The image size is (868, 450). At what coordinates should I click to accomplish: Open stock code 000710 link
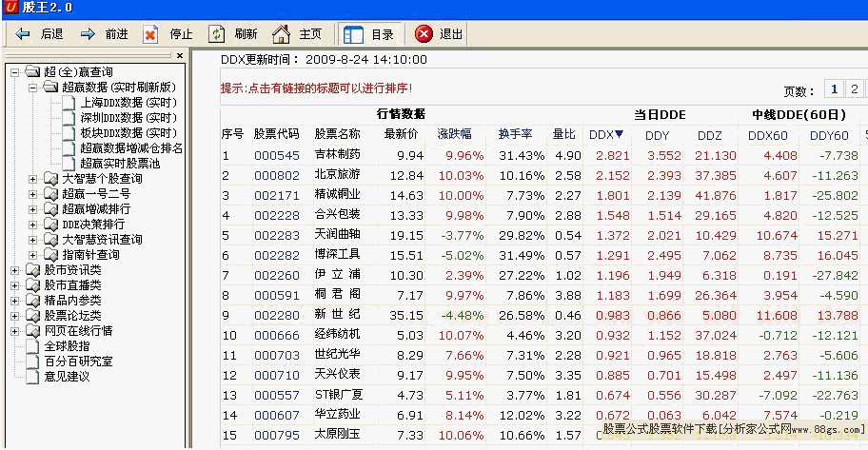pyautogui.click(x=277, y=375)
